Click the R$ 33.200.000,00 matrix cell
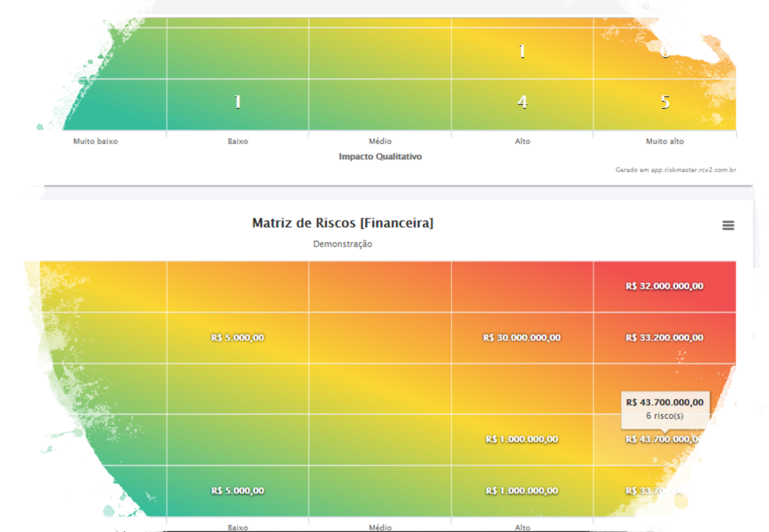The width and height of the screenshot is (769, 532). click(x=665, y=338)
